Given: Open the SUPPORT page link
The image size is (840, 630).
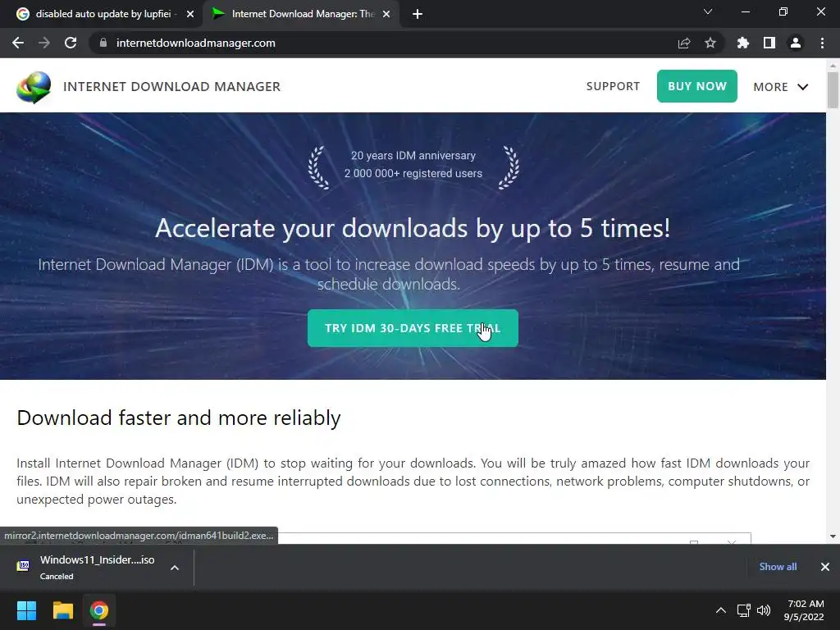Looking at the screenshot, I should coord(613,86).
